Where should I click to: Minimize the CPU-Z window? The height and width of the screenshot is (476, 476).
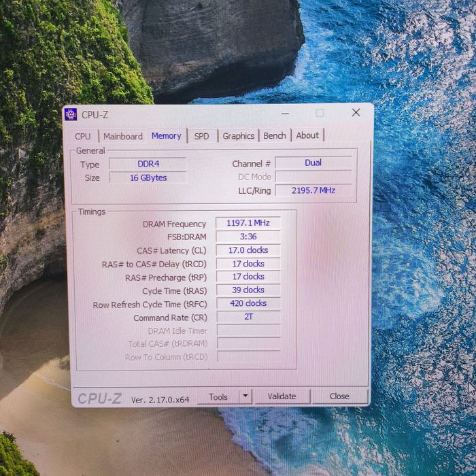click(x=285, y=114)
